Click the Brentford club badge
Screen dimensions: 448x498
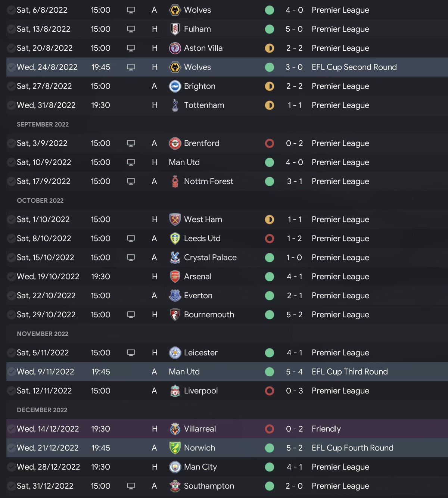tap(175, 143)
